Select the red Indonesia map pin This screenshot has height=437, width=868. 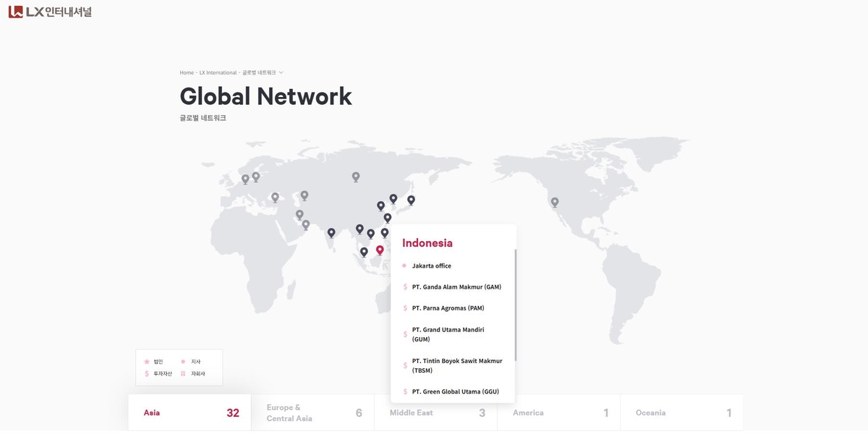click(380, 250)
